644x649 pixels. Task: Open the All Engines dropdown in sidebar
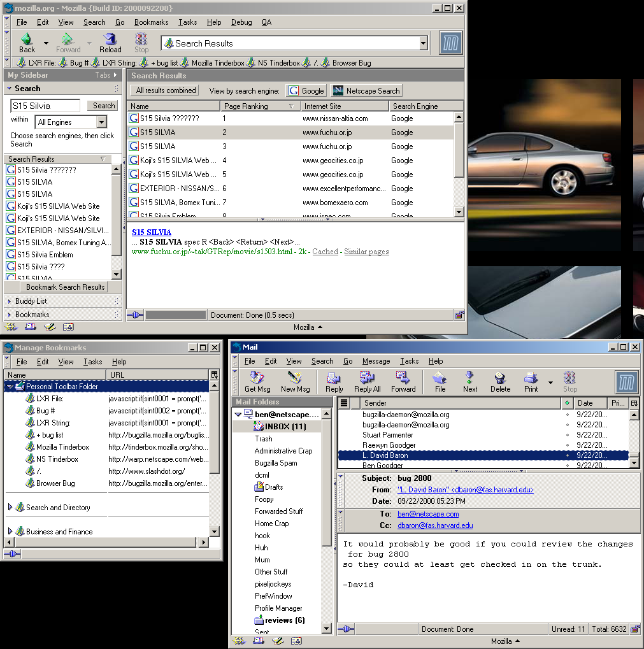tap(101, 122)
